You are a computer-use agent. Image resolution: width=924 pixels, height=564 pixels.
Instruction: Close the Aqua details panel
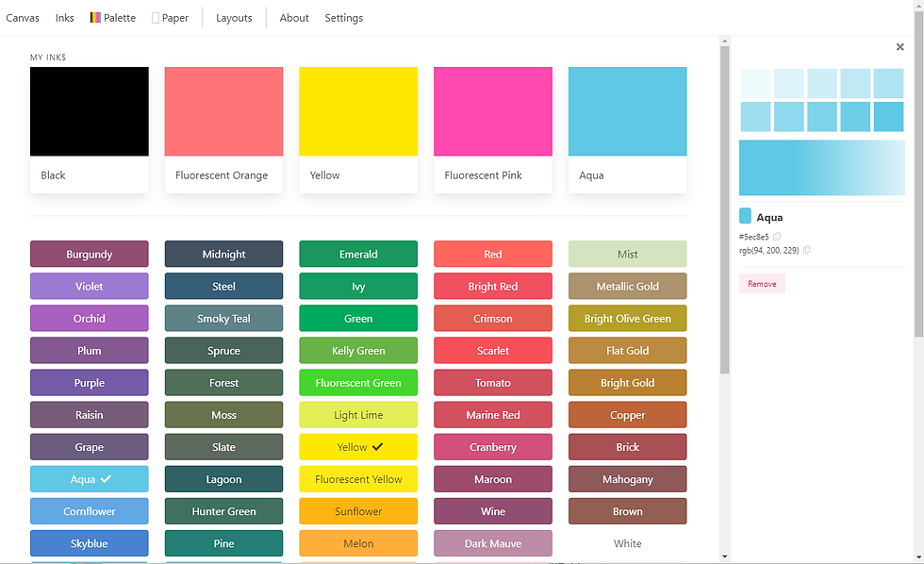(x=899, y=47)
